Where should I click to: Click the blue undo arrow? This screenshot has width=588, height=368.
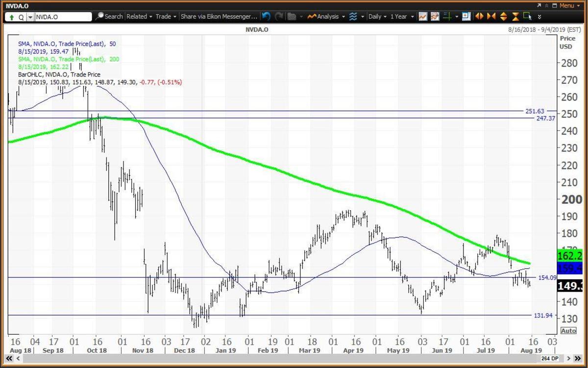(266, 17)
